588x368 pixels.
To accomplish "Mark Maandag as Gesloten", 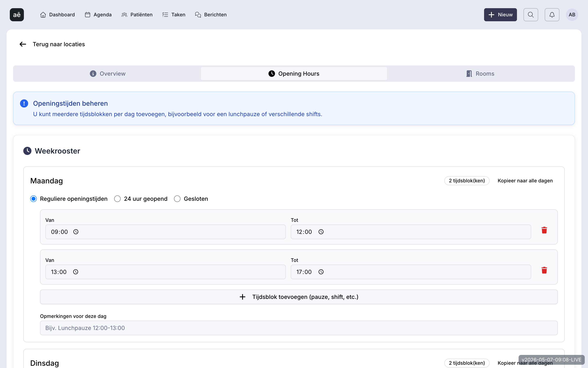I will click(177, 199).
